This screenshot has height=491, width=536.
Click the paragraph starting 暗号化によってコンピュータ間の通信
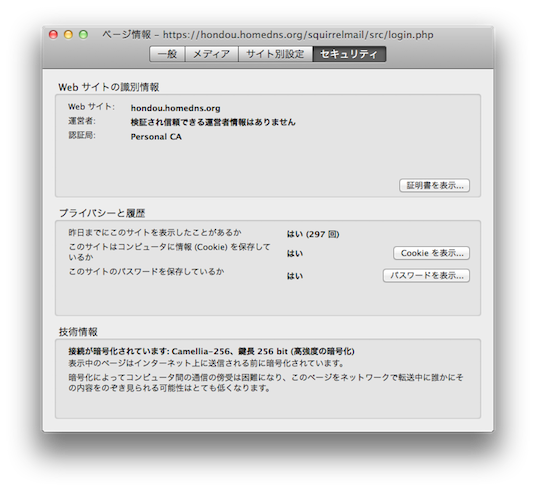[x=266, y=383]
